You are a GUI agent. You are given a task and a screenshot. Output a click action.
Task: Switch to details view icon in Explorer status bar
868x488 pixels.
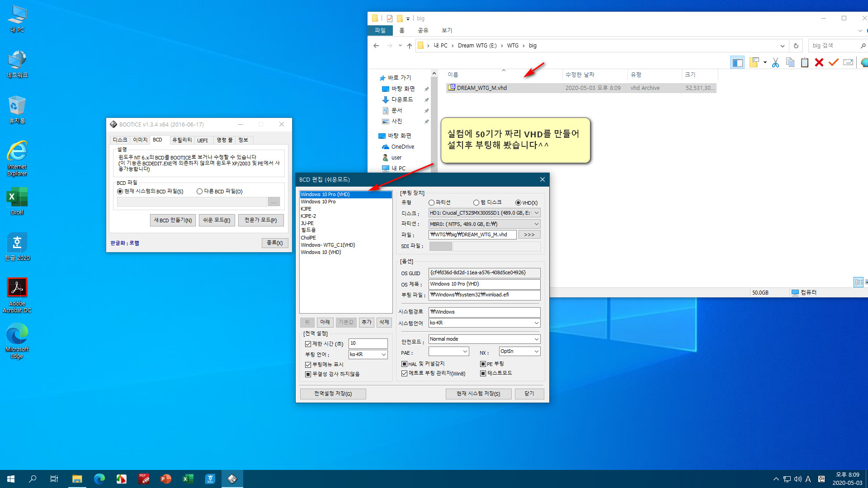(859, 282)
